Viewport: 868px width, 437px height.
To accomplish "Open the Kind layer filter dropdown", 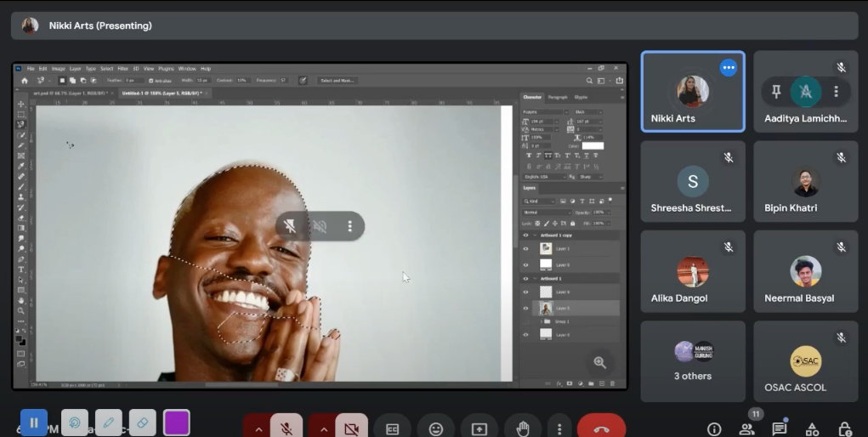I will tap(539, 201).
